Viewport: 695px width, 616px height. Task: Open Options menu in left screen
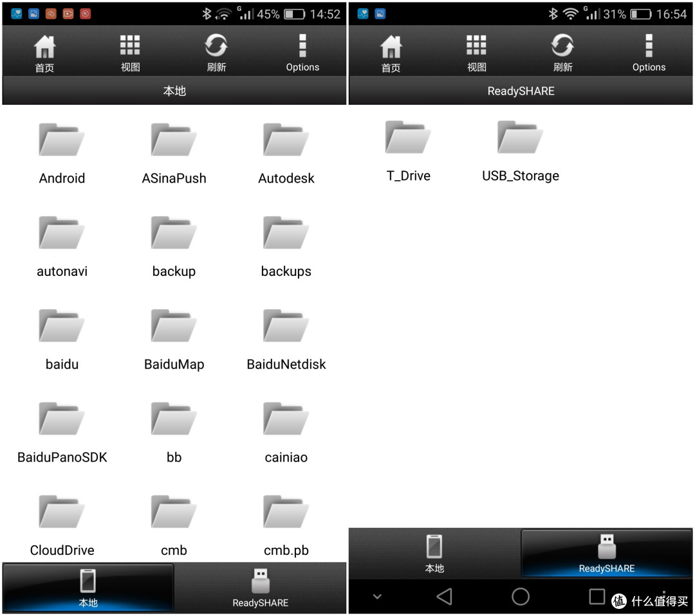point(302,53)
